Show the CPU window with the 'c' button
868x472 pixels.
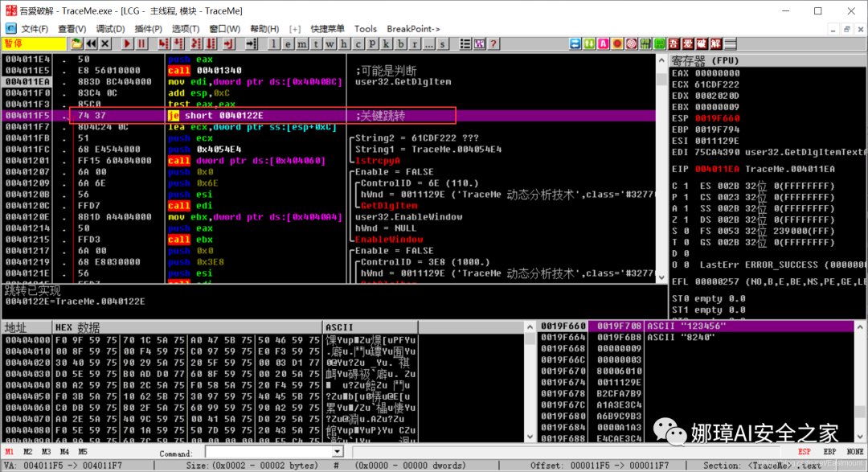pos(358,43)
